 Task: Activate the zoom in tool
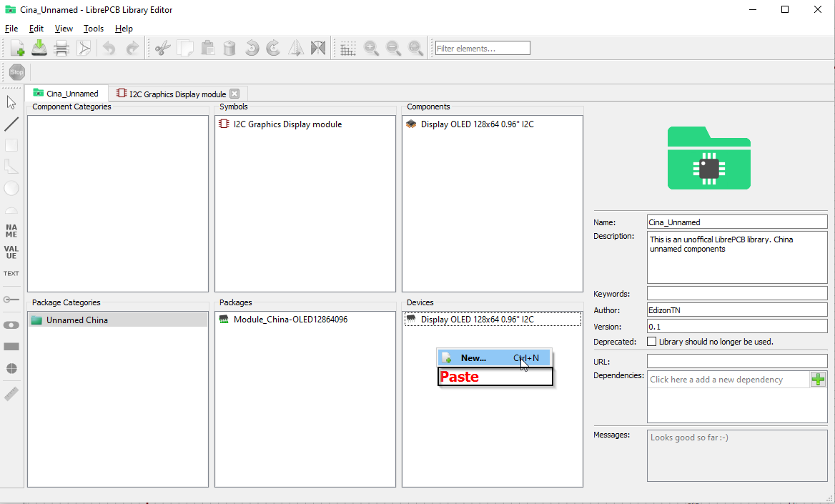(371, 47)
